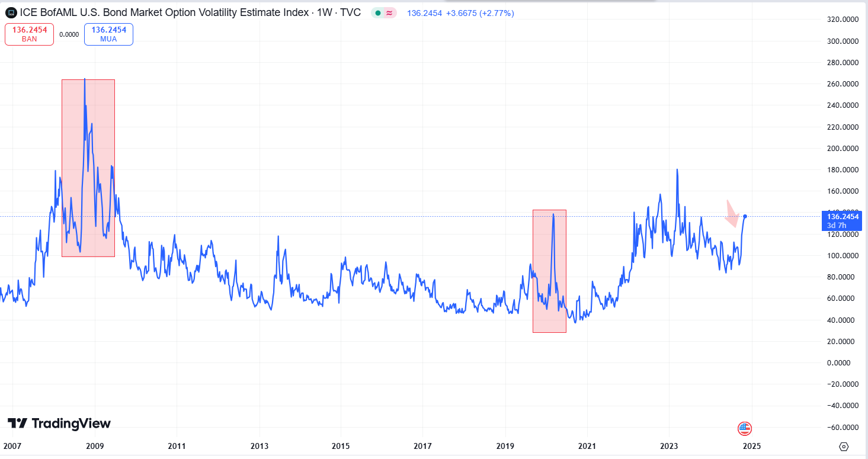868x459 pixels.
Task: Click the 100.0000 price axis label
Action: [843, 256]
